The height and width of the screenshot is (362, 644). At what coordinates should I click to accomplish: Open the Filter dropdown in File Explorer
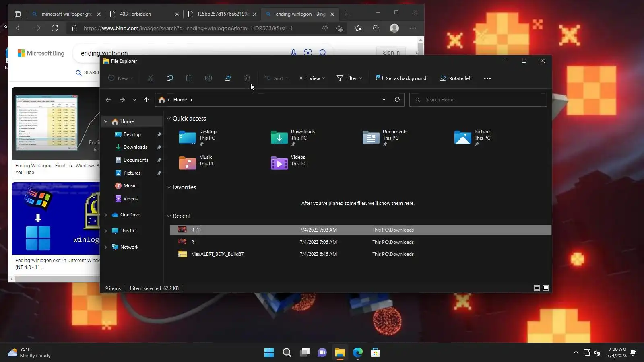(x=349, y=78)
